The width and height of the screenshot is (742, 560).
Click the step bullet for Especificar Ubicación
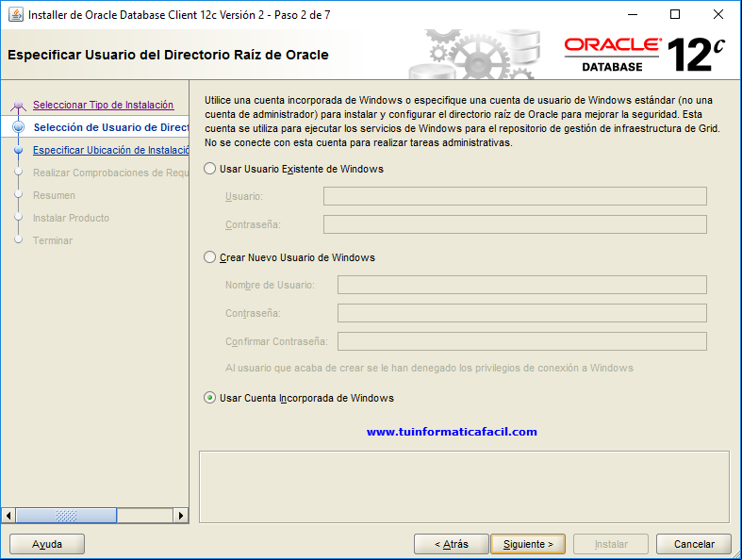tap(19, 150)
